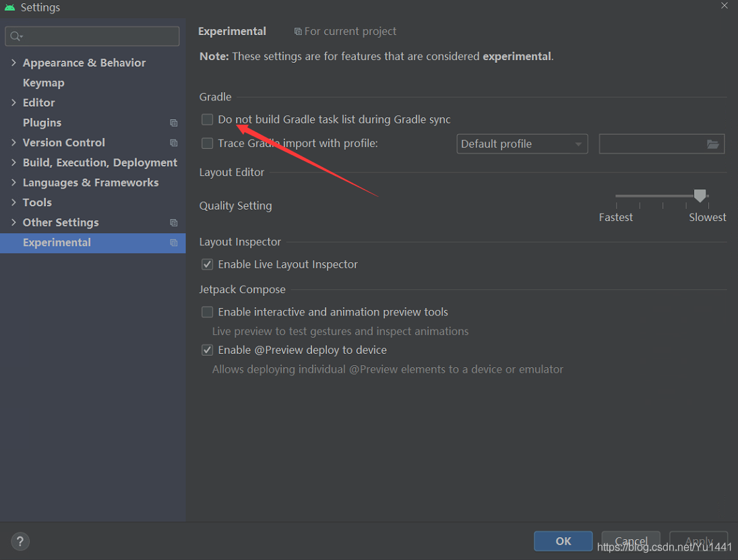Click the Experimental heading text
Screen dimensions: 738x560
coord(232,32)
